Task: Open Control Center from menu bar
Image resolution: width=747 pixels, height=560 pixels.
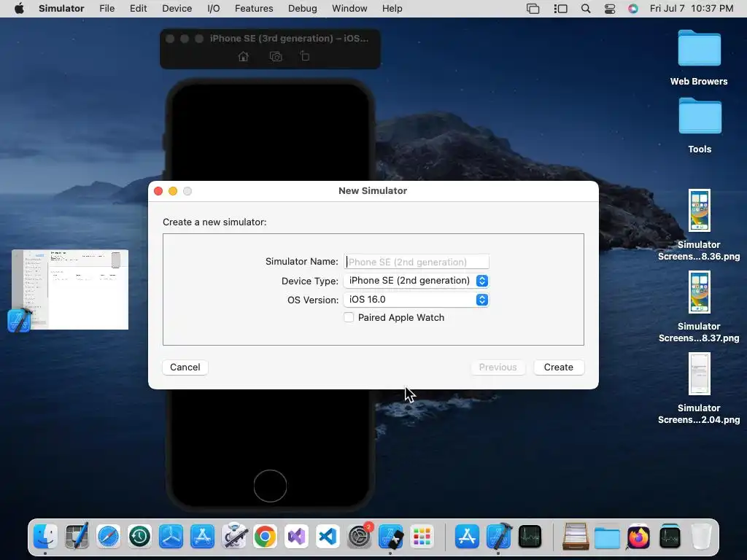Action: (610, 9)
